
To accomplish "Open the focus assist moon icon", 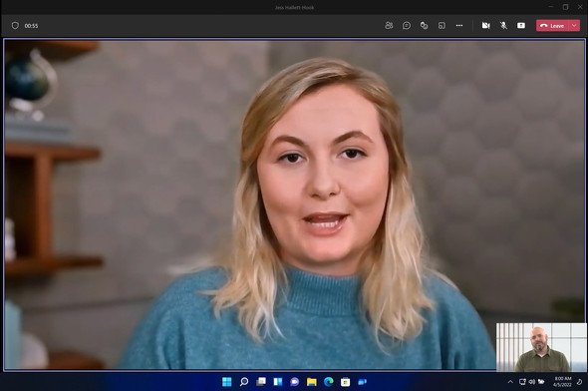I will [x=580, y=382].
